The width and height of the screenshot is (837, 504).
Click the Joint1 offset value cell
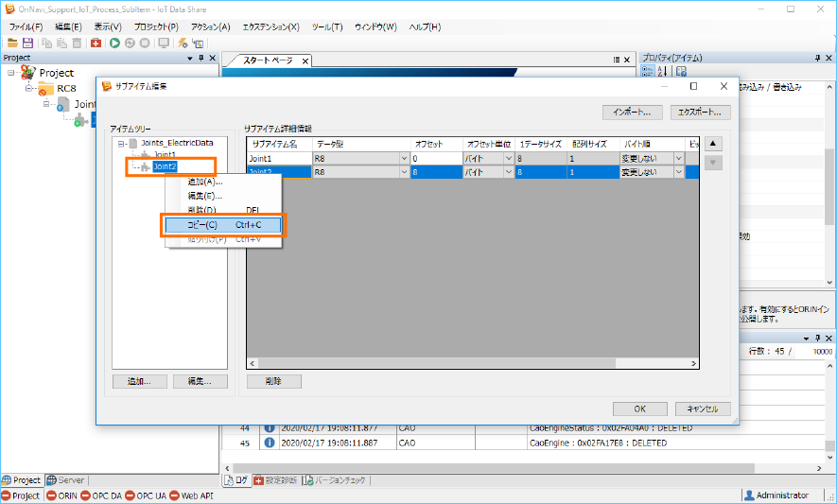[436, 159]
